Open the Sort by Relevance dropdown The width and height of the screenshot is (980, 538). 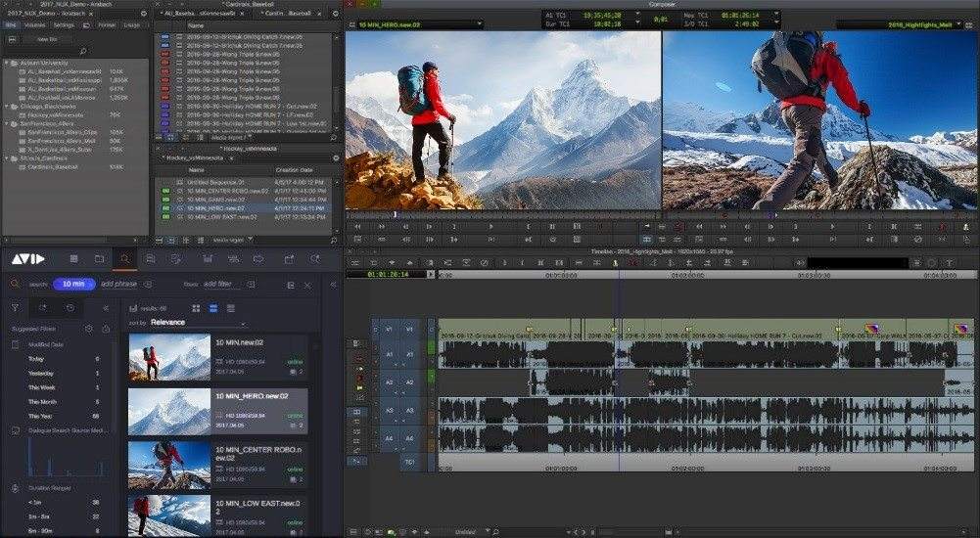click(x=198, y=323)
